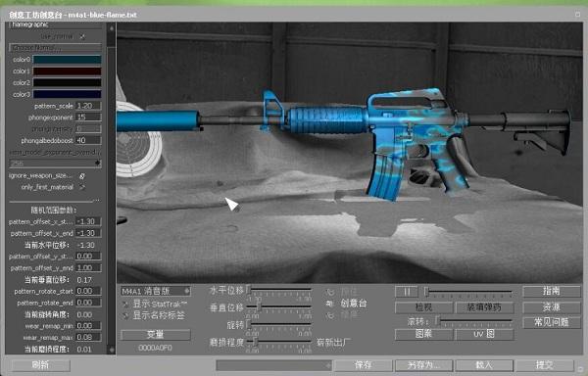This screenshot has width=588, height=376.
Task: Open the color1 dark red swatch
Action: coord(67,71)
